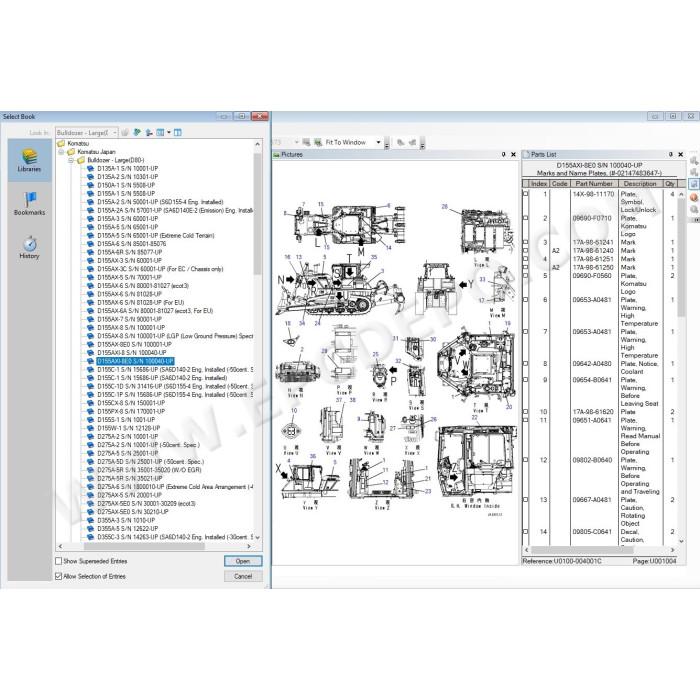Click tree horizontal scrollbar right arrow
This screenshot has height=700, width=700.
point(249,546)
